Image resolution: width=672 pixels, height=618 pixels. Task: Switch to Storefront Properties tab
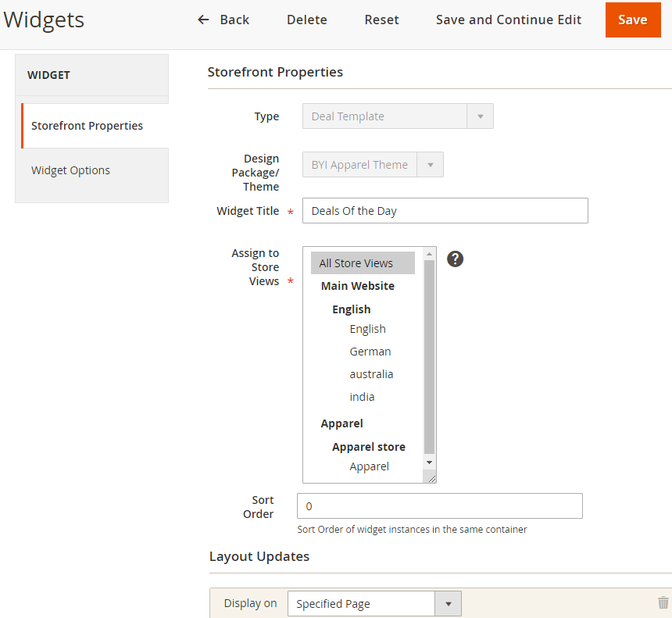87,126
